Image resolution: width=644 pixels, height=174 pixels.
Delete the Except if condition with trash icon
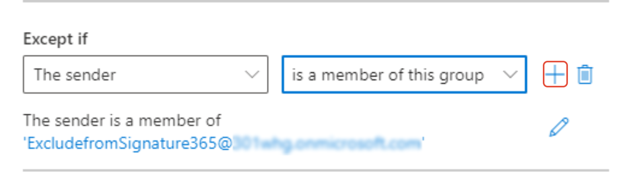pos(585,75)
